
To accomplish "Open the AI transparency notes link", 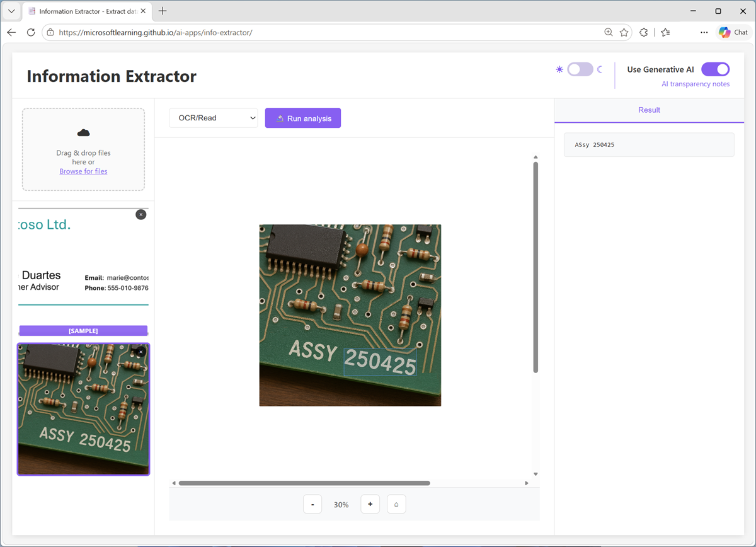I will [x=696, y=84].
